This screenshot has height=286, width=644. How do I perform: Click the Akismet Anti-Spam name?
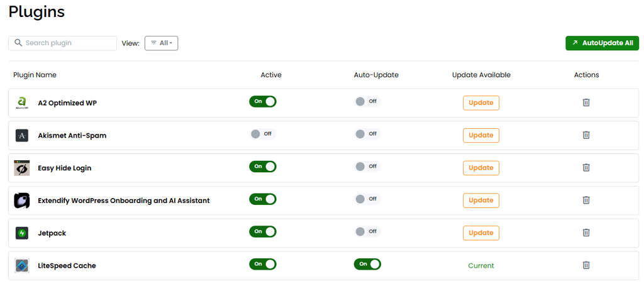(72, 135)
